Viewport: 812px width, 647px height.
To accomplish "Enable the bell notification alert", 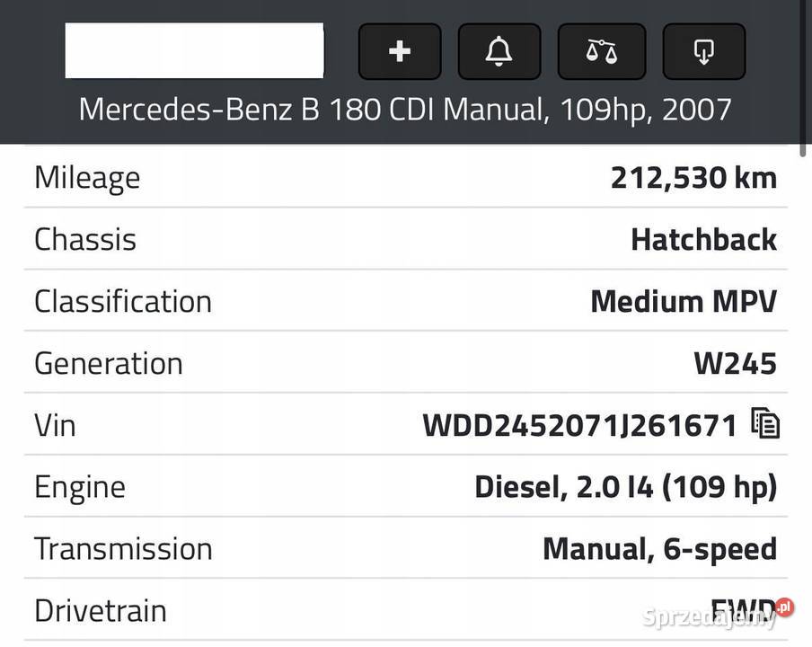I will [x=499, y=51].
